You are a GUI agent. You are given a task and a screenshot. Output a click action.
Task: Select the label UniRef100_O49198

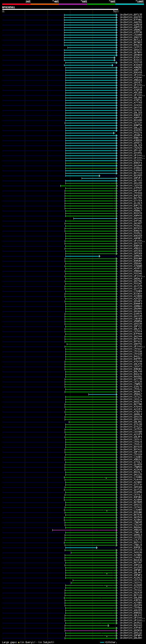pos(131,553)
